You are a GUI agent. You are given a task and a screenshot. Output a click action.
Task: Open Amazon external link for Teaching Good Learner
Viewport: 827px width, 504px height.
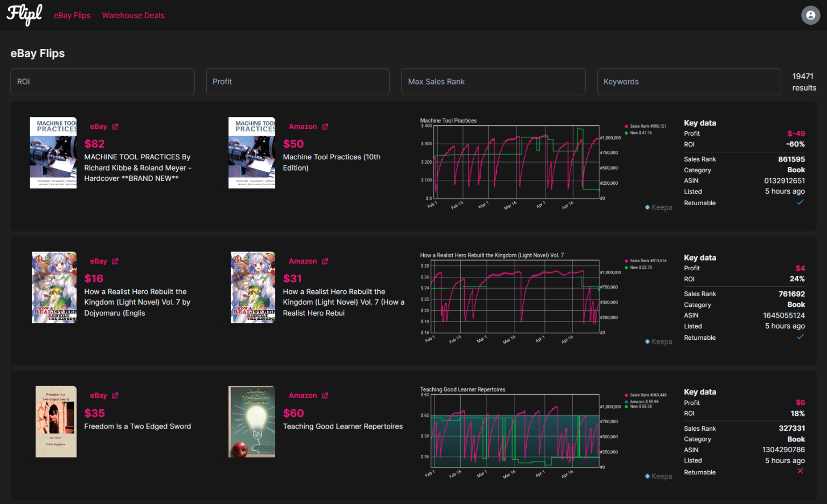coord(325,395)
